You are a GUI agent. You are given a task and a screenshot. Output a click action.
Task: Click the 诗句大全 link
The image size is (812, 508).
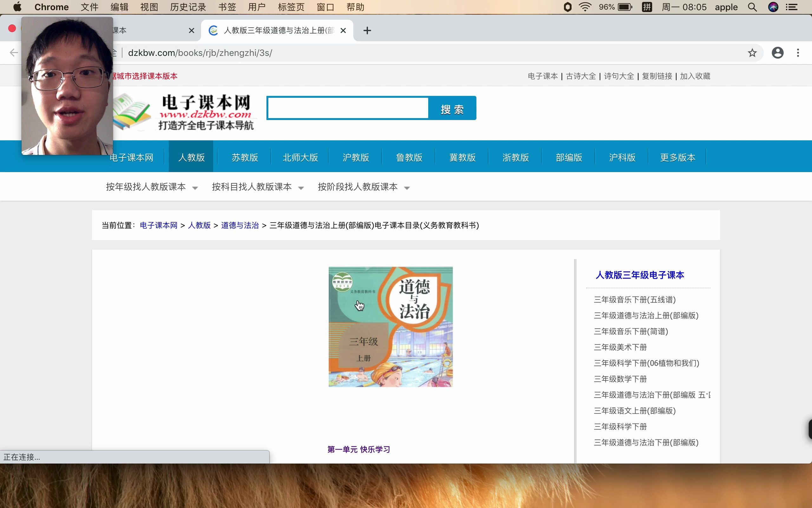coord(619,76)
